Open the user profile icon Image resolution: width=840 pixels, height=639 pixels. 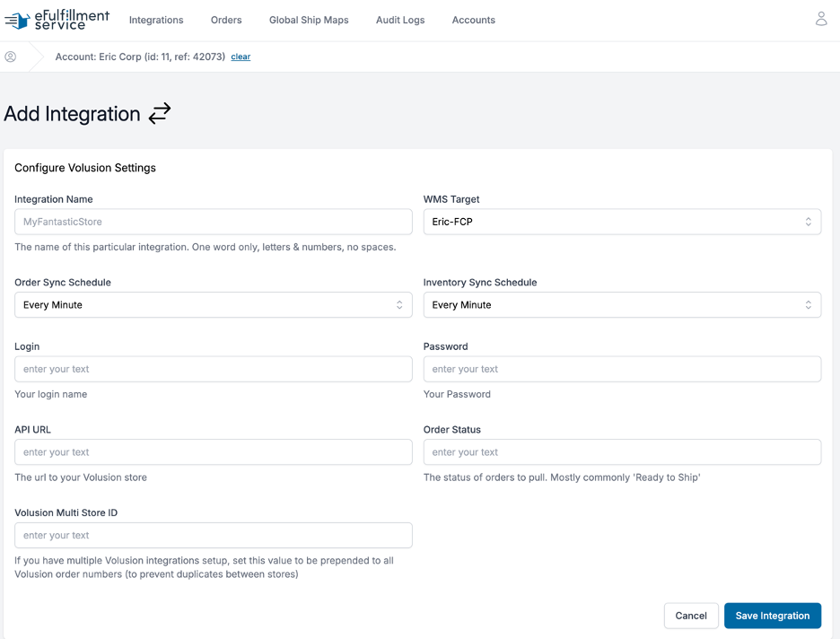pyautogui.click(x=821, y=19)
